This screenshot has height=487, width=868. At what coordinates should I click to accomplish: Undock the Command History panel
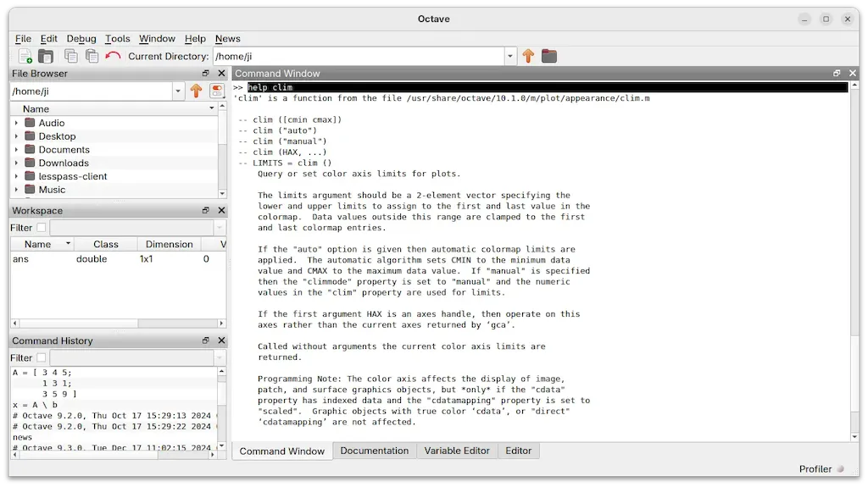click(x=206, y=340)
